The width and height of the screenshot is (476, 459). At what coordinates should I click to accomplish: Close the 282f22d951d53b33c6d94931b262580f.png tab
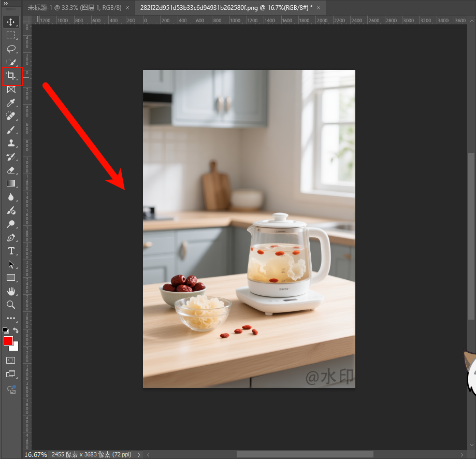pos(319,8)
